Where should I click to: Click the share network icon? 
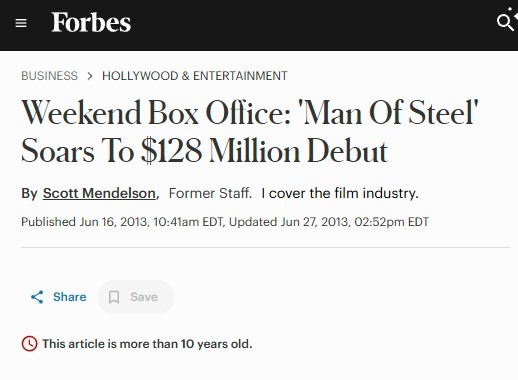pyautogui.click(x=37, y=297)
